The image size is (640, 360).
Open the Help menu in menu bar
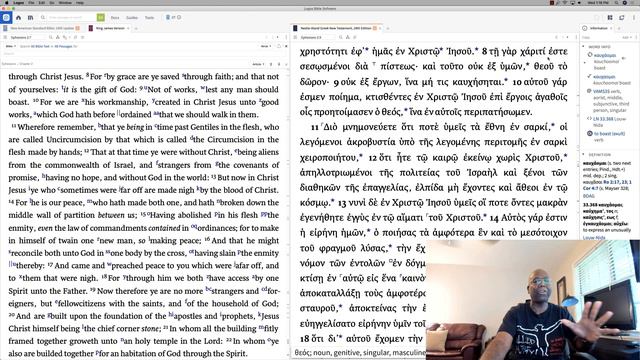pyautogui.click(x=80, y=2)
